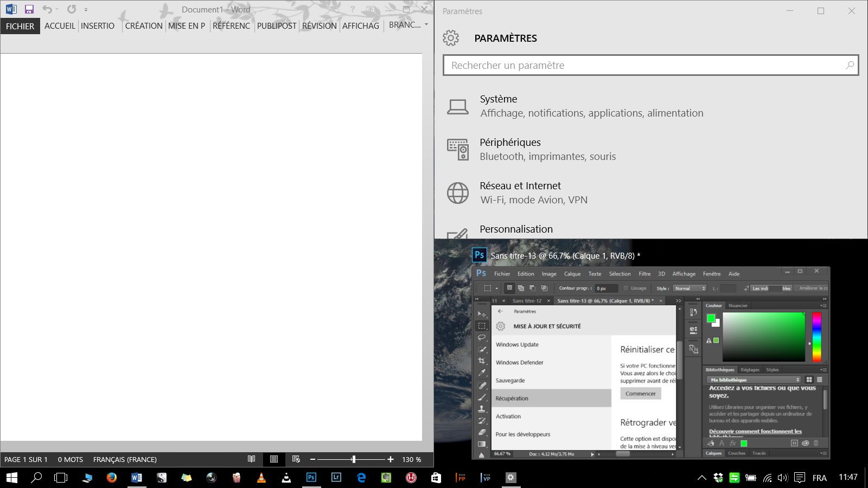Open the Windows Start menu

coord(11,478)
